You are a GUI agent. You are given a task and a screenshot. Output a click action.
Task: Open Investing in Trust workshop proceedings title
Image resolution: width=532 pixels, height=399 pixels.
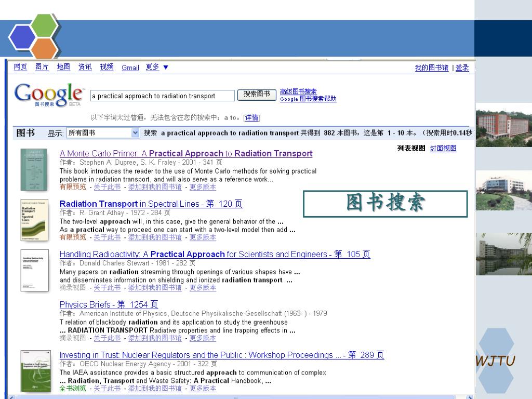pyautogui.click(x=221, y=355)
